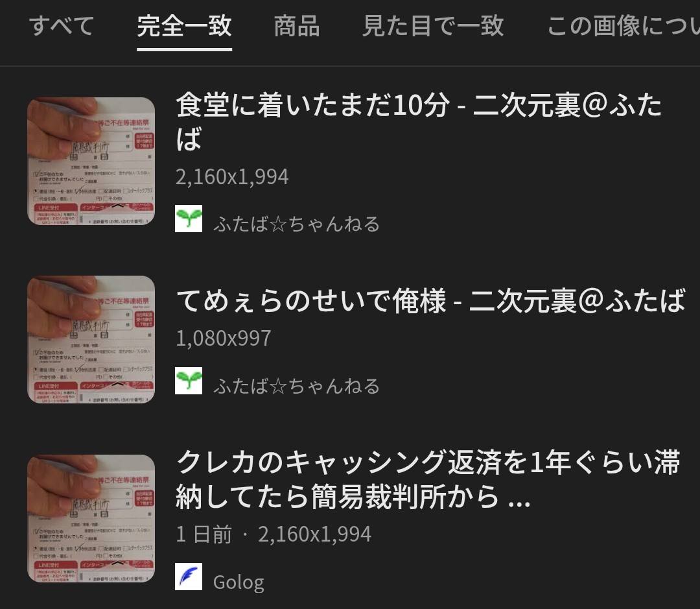
Task: Click 2,160x1,994 size under first result
Action: tap(232, 177)
